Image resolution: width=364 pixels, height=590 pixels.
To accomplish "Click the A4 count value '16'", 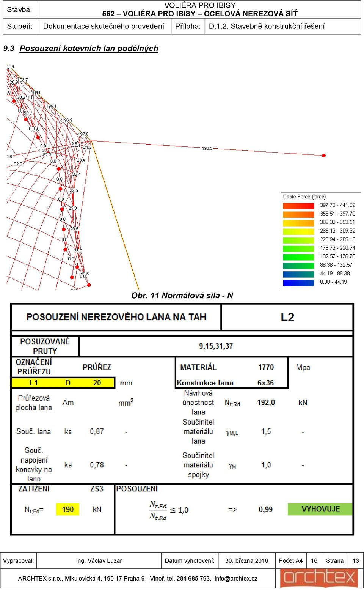I will point(314,560).
